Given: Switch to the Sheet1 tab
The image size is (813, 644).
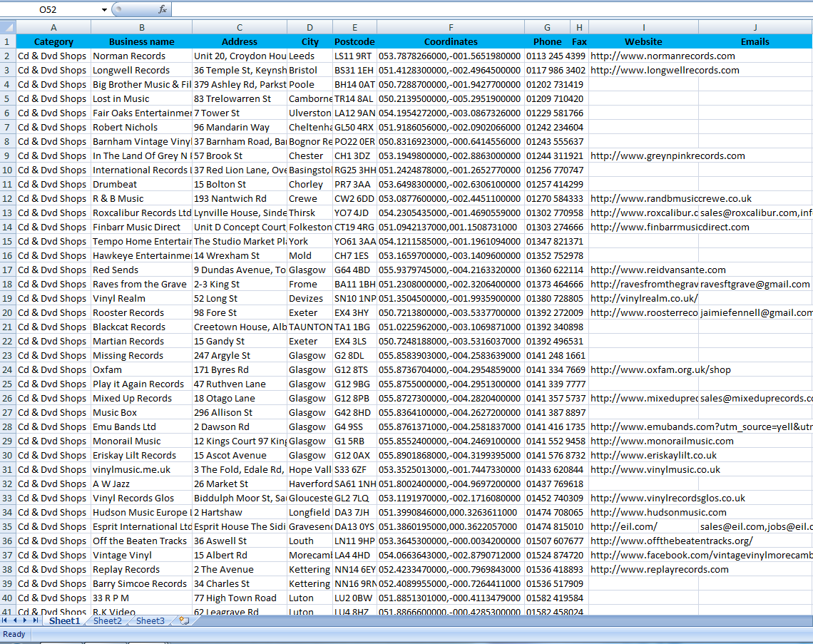Looking at the screenshot, I should pos(64,620).
